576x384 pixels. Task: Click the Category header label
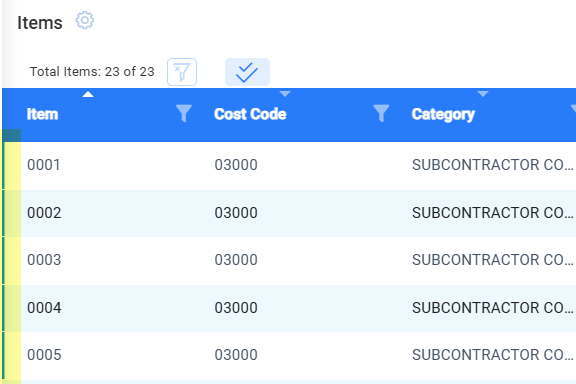pyautogui.click(x=443, y=115)
